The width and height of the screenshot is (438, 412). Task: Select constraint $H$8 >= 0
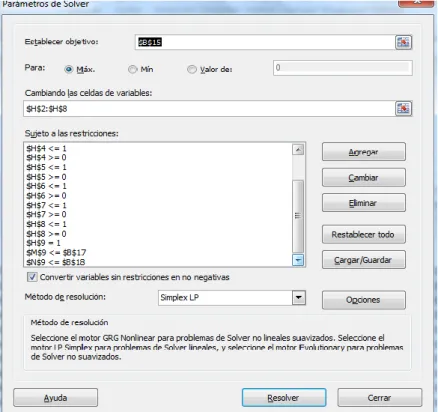tap(46, 234)
